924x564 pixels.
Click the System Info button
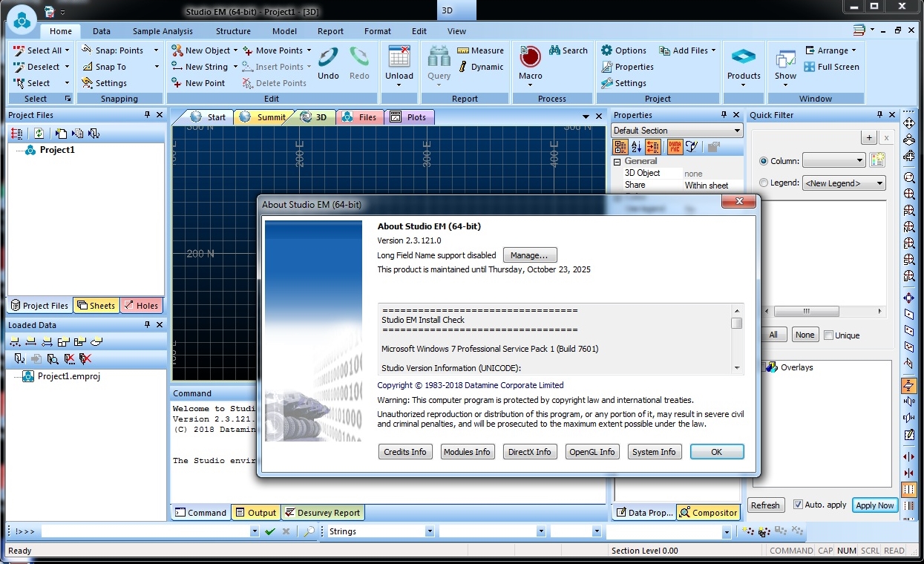pyautogui.click(x=654, y=452)
